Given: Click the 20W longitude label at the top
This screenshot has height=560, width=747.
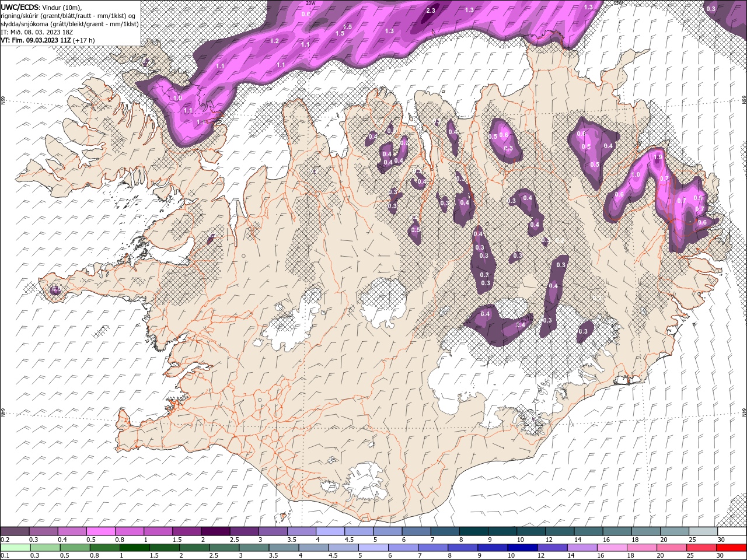Looking at the screenshot, I should [310, 3].
